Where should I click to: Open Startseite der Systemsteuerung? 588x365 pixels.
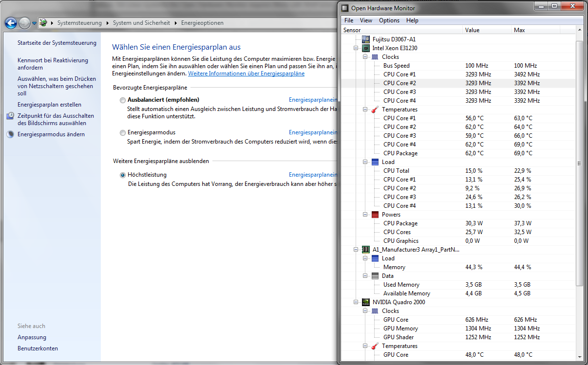pos(57,43)
